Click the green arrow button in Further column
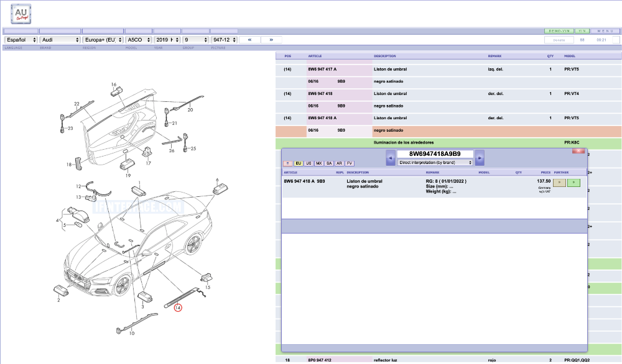Screen dimensions: 622x364 click(x=573, y=183)
